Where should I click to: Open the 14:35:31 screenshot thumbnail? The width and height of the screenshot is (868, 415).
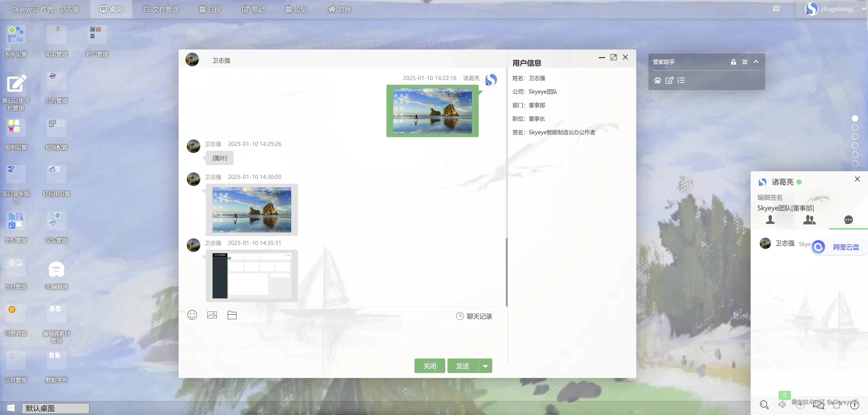click(x=251, y=276)
